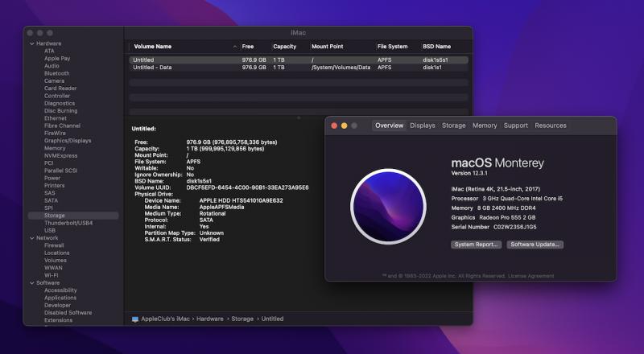644x354 pixels.
Task: Select Wi-Fi under Network
Action: tap(51, 275)
